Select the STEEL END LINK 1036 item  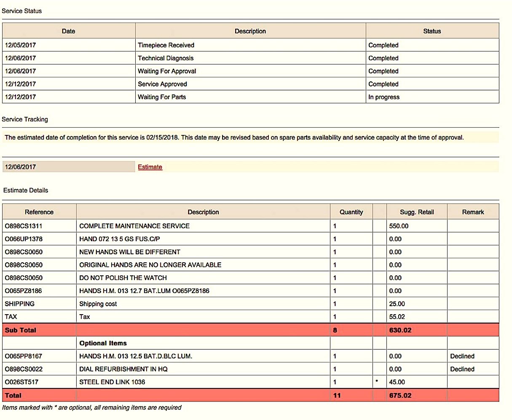click(112, 382)
